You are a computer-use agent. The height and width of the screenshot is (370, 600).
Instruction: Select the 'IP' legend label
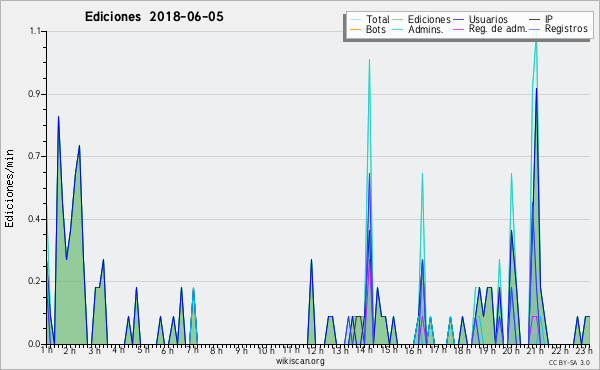[549, 19]
